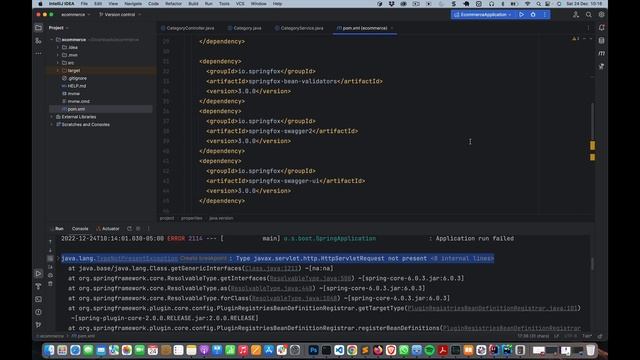Switch to Category.java tab

point(244,28)
